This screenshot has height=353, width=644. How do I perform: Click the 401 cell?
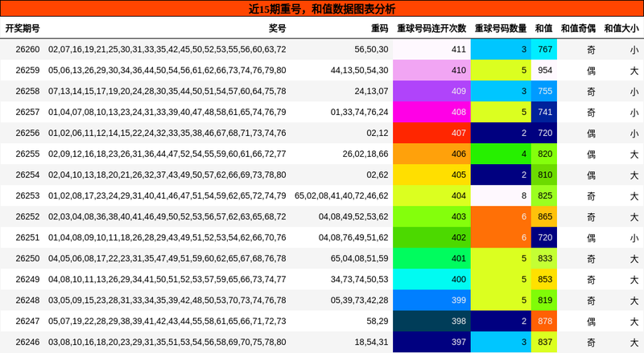click(x=431, y=259)
